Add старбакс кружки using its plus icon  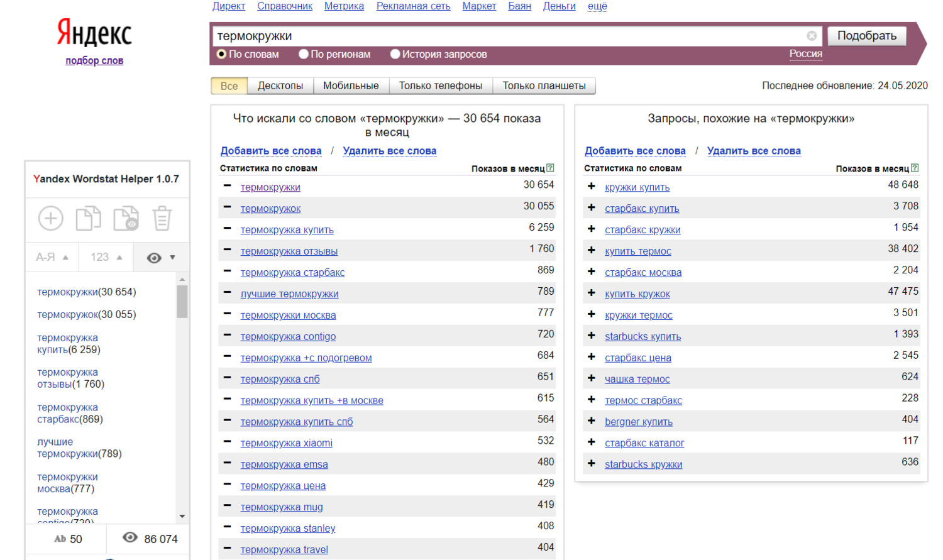591,229
